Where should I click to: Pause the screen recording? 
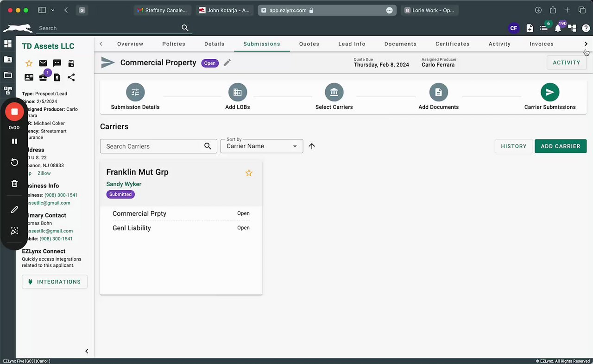tap(14, 141)
